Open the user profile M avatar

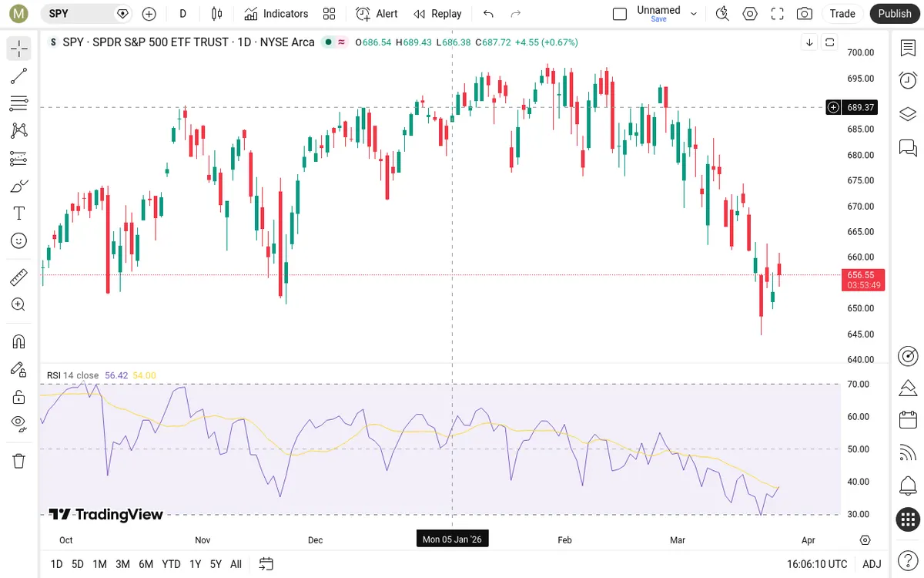click(x=19, y=13)
